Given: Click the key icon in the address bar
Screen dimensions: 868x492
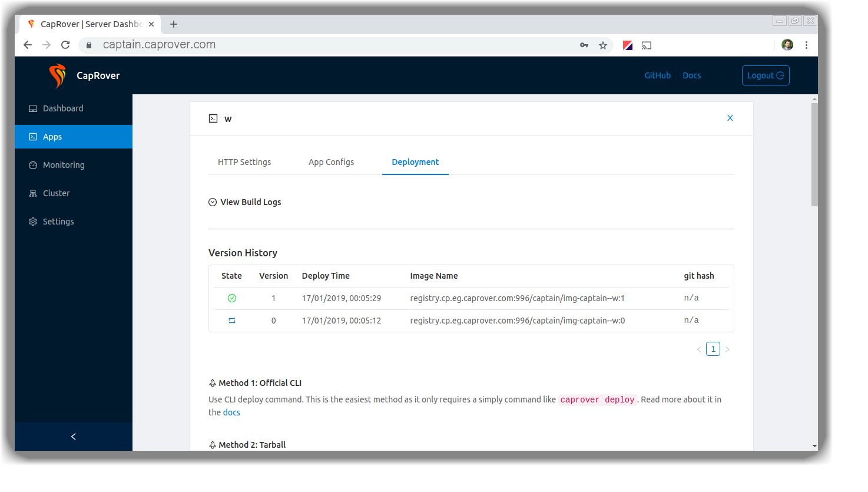Looking at the screenshot, I should (584, 45).
